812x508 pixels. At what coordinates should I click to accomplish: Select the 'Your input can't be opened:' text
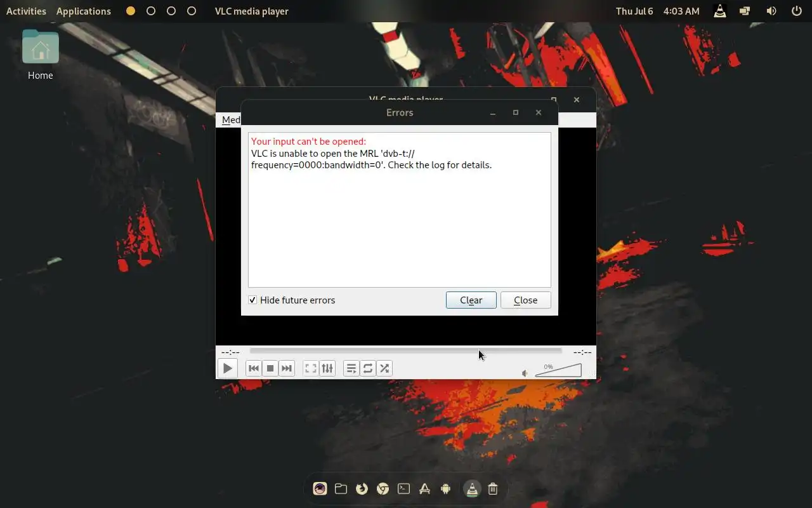pos(308,142)
